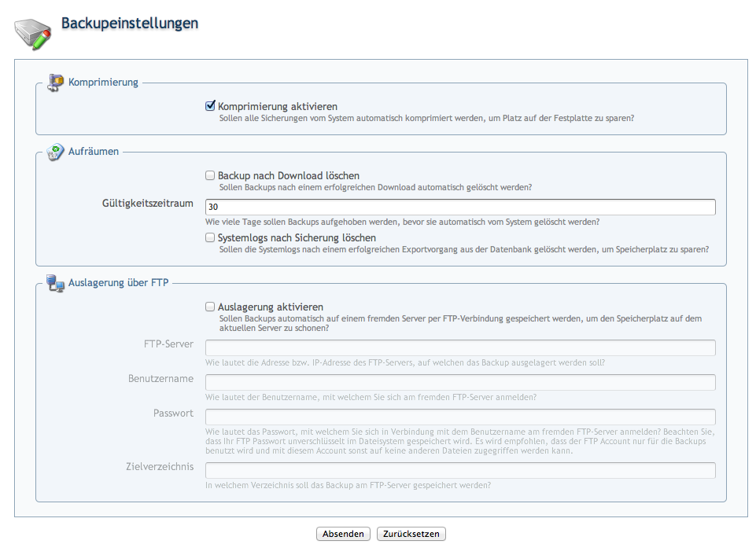Click the Zurücksetzen button

point(411,534)
